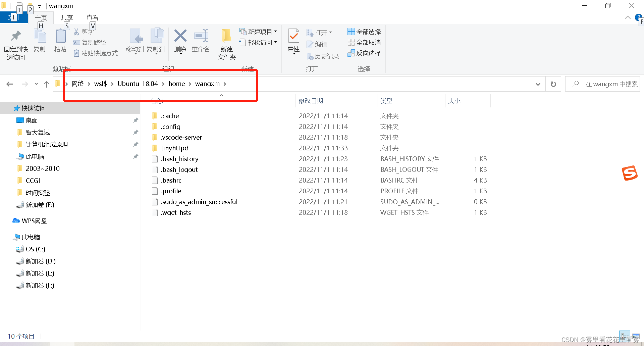Click the New folder (新建文件夹) icon

[x=226, y=36]
